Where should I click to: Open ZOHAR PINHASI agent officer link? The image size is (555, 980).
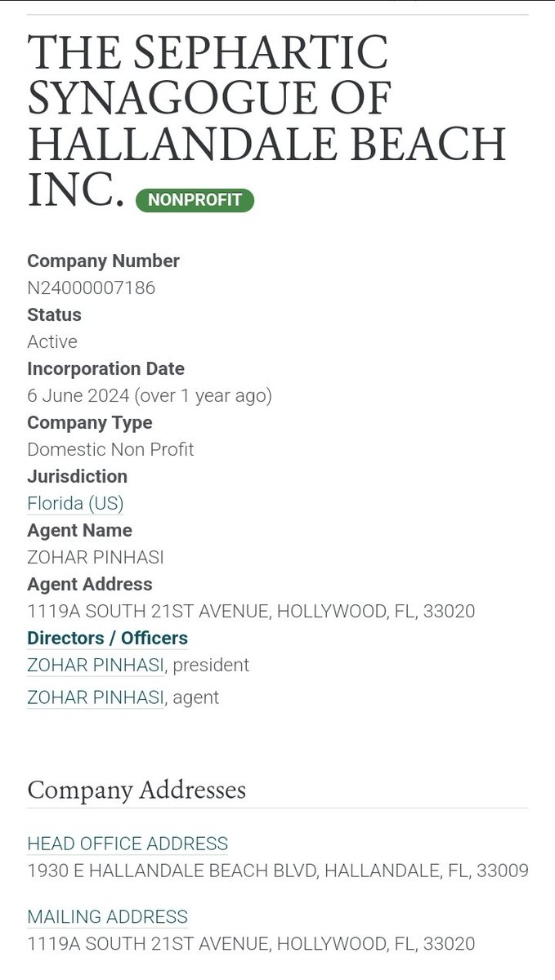[x=96, y=697]
